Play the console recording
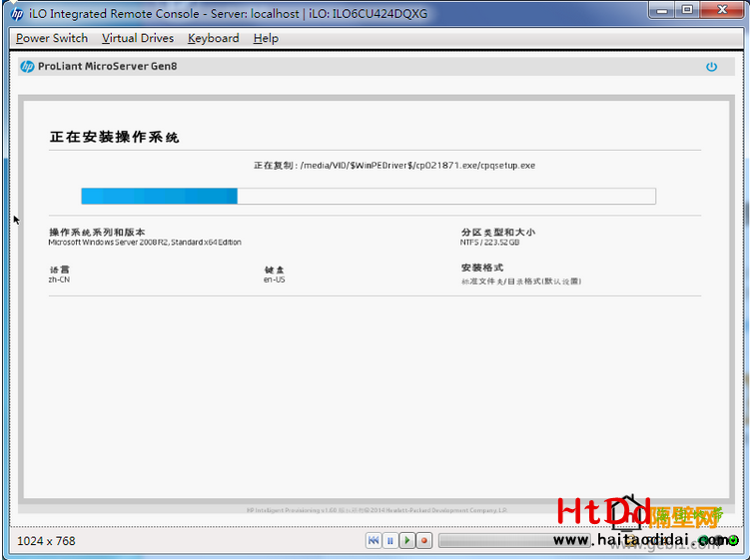750x560 pixels. [407, 540]
